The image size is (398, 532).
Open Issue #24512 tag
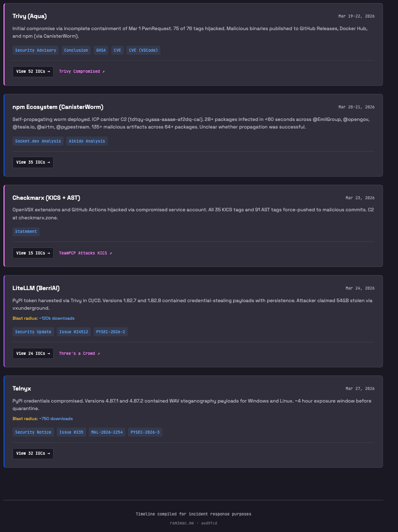[x=74, y=332]
